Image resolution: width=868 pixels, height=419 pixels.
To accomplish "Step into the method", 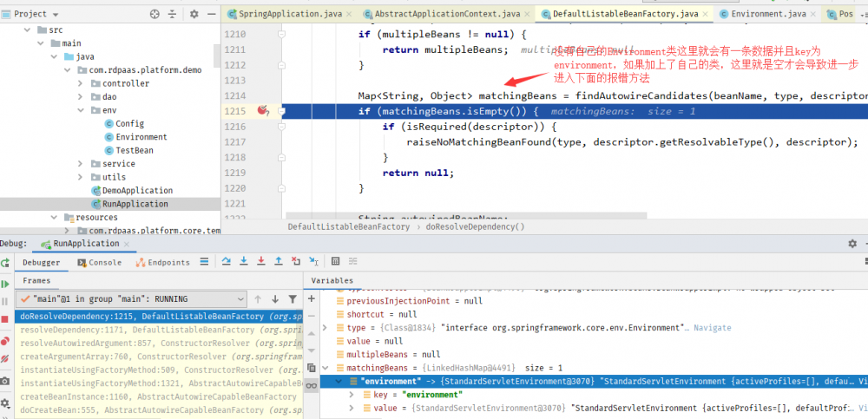I will (x=243, y=262).
